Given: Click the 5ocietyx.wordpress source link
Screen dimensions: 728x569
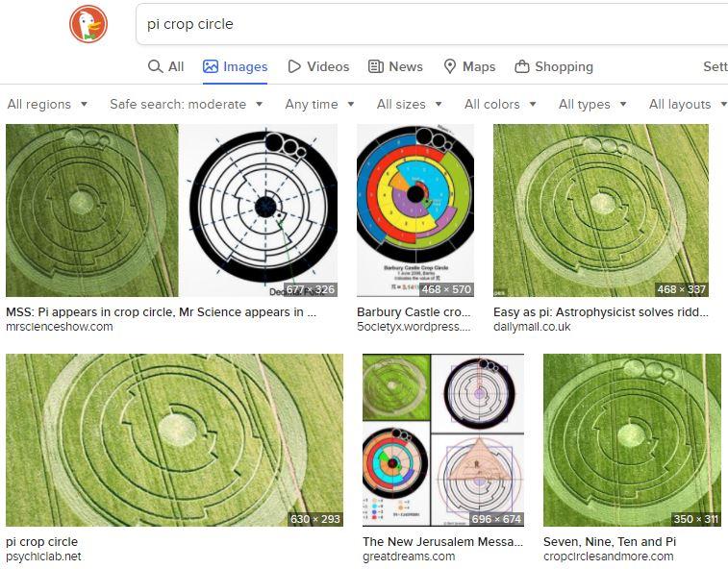Looking at the screenshot, I should click(414, 327).
